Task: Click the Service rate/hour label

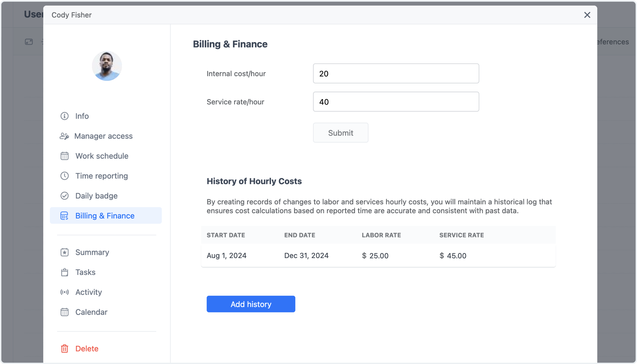Action: point(235,102)
